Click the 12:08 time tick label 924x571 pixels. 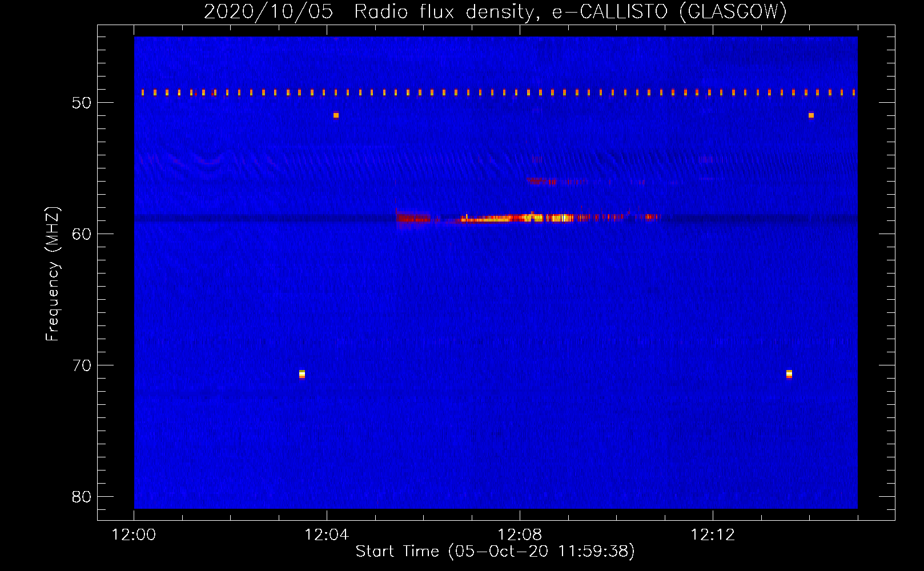tap(520, 535)
